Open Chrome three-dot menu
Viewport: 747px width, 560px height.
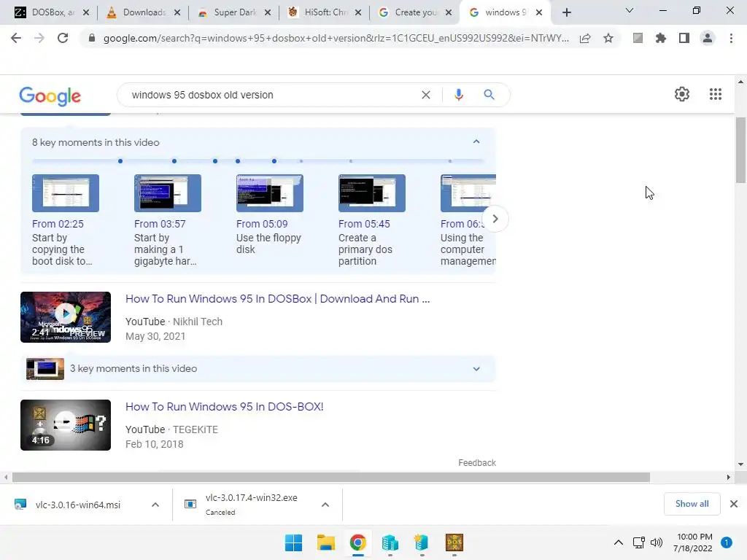tap(731, 38)
